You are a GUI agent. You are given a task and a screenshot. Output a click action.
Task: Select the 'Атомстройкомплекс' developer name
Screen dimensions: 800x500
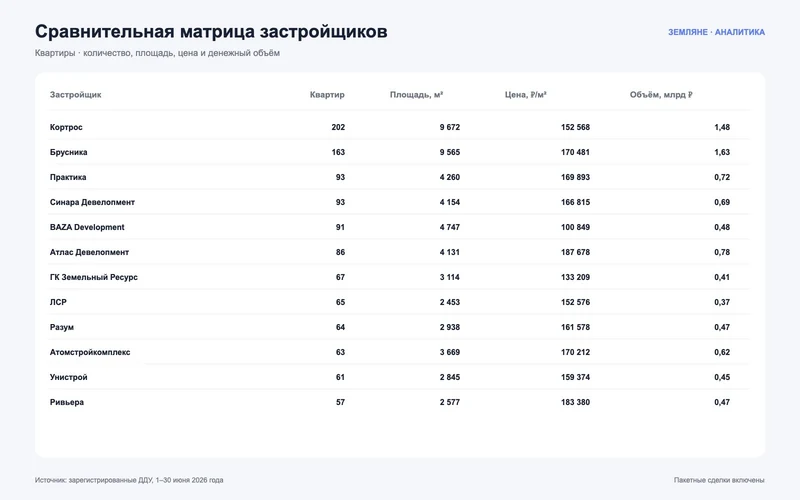(x=90, y=352)
